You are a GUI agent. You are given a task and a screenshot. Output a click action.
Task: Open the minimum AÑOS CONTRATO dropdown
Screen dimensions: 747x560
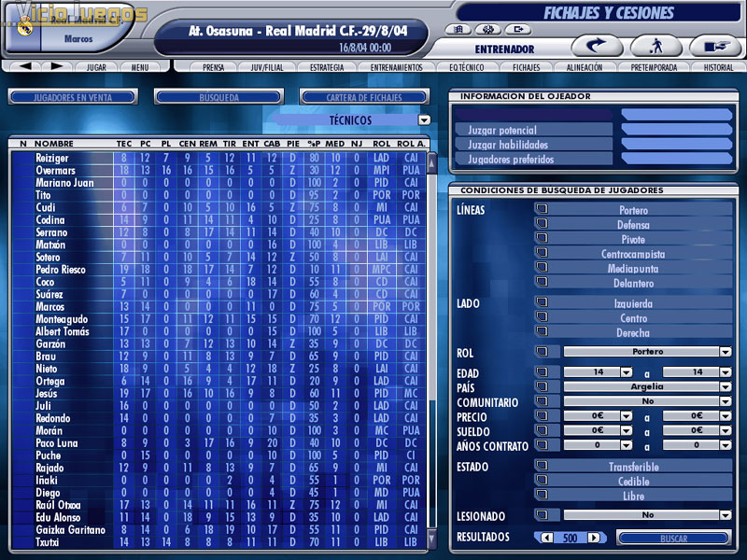tap(627, 445)
